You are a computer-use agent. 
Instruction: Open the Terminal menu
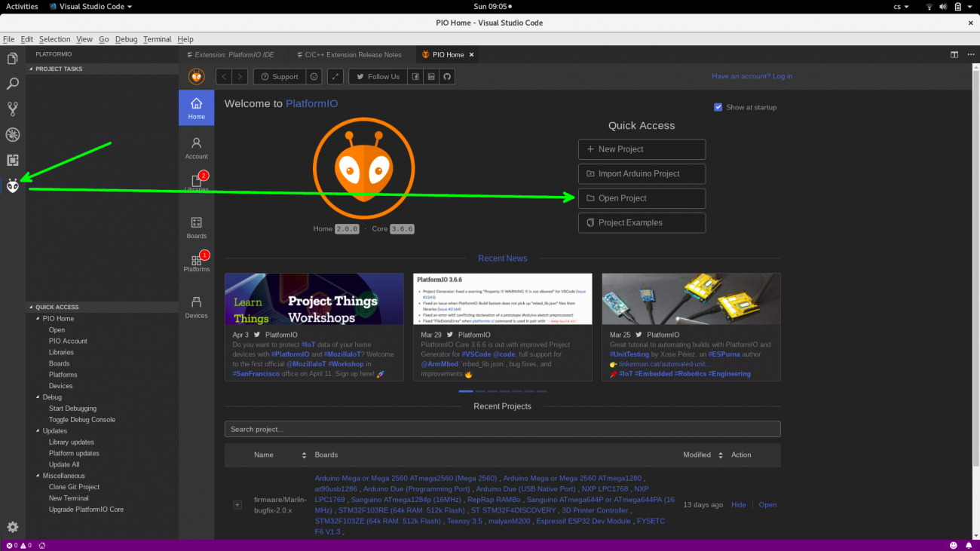pyautogui.click(x=157, y=39)
